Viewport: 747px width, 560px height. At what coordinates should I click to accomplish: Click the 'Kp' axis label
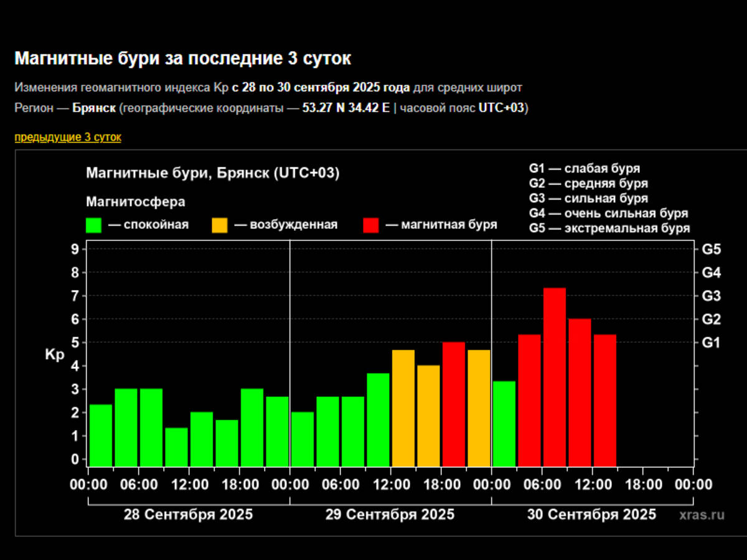point(54,355)
